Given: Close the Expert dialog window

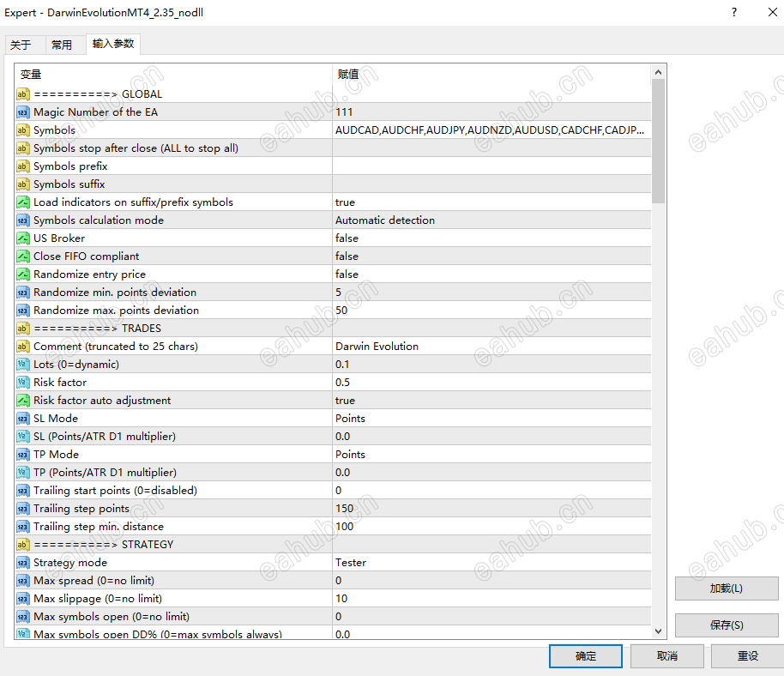Looking at the screenshot, I should point(773,13).
